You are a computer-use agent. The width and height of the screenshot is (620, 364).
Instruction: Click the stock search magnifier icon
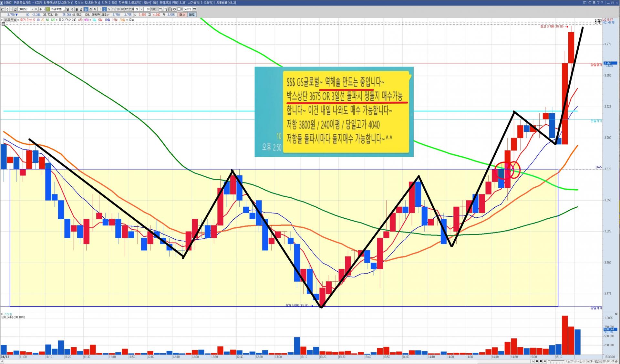[x=36, y=9]
